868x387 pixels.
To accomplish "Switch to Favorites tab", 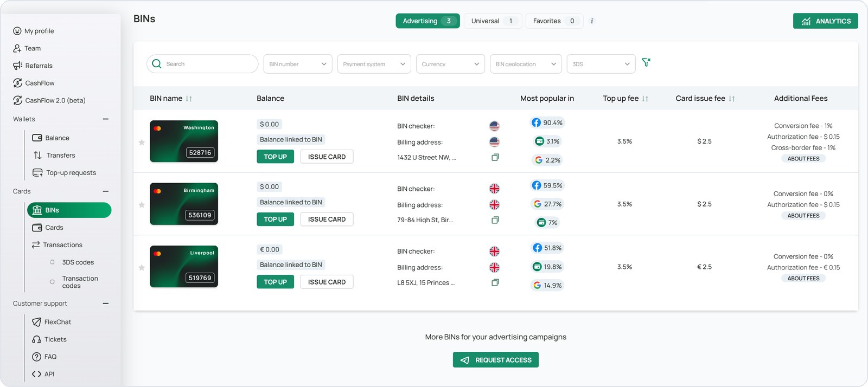I will click(x=554, y=21).
